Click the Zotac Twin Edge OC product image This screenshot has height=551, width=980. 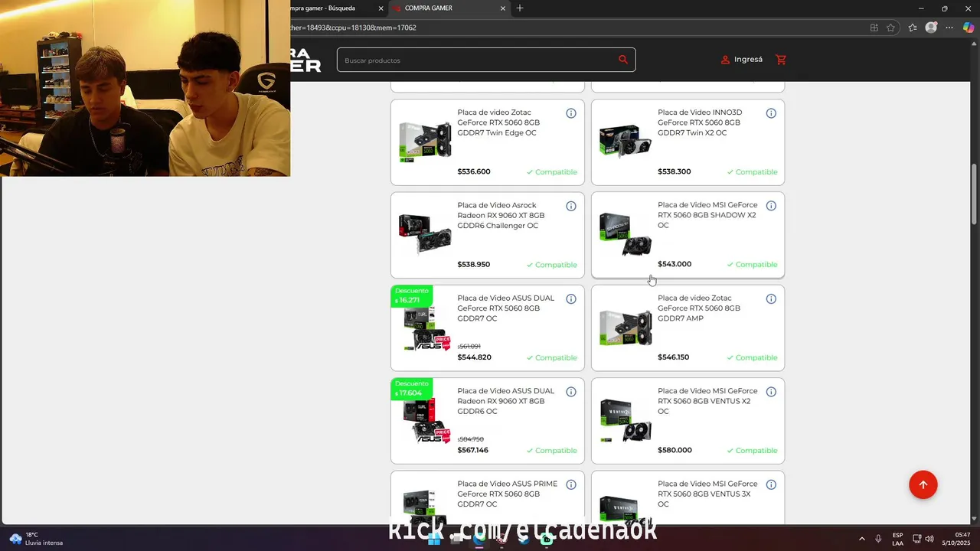pyautogui.click(x=425, y=142)
